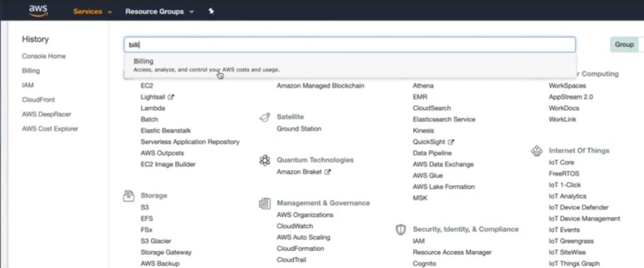The height and width of the screenshot is (268, 644).
Task: Click Lightsail external link icon
Action: point(171,98)
